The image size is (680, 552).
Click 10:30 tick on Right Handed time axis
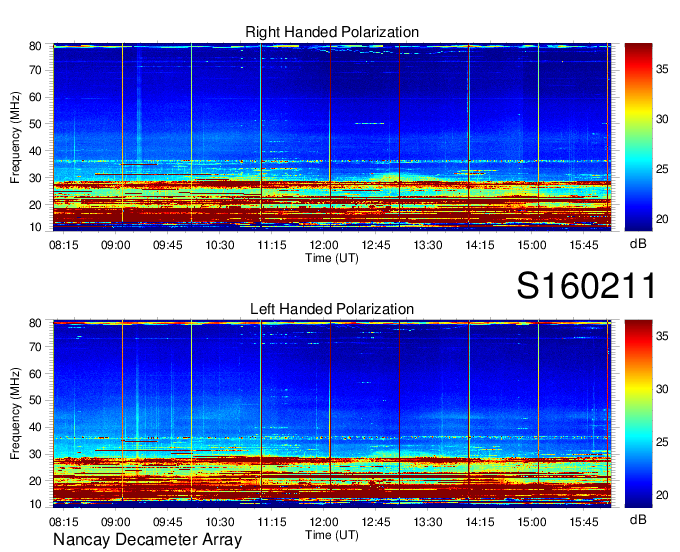220,245
